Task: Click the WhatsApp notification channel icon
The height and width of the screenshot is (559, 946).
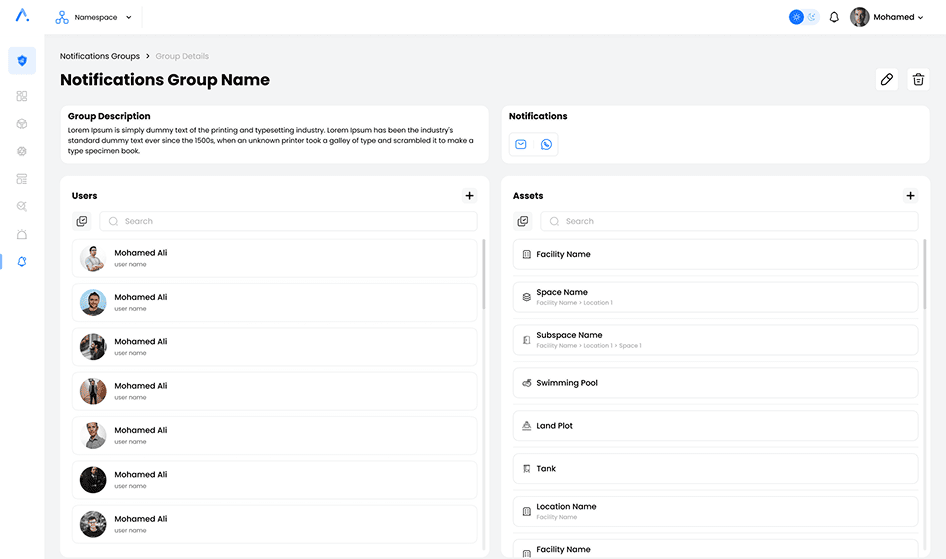Action: 546,145
